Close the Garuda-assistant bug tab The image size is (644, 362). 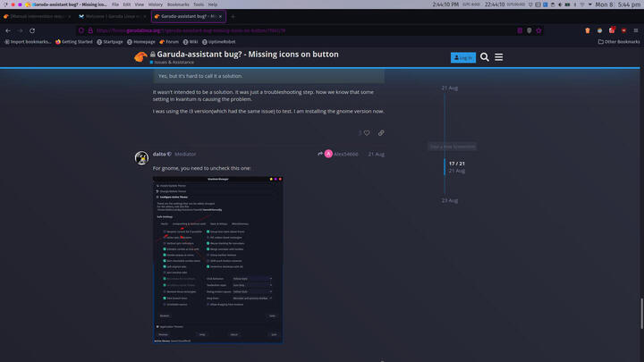(x=220, y=16)
